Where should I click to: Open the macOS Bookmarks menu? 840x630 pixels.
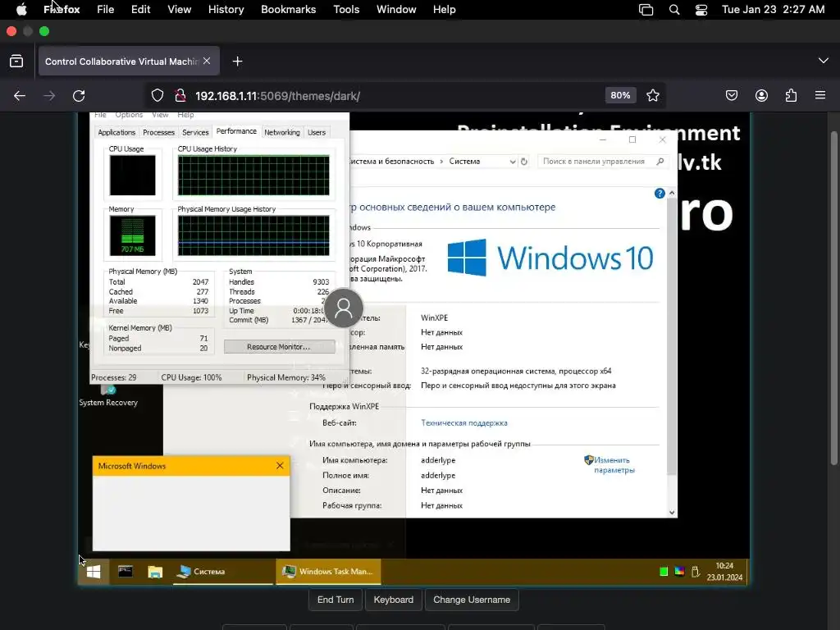[x=288, y=10]
